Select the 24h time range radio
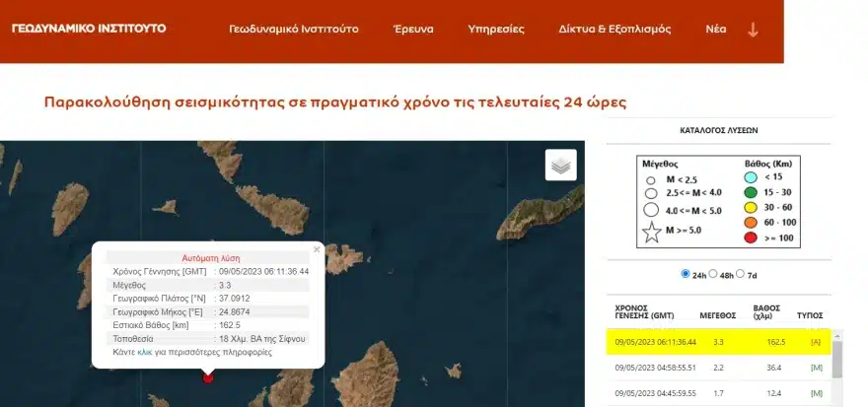This screenshot has height=407, width=868. point(687,274)
